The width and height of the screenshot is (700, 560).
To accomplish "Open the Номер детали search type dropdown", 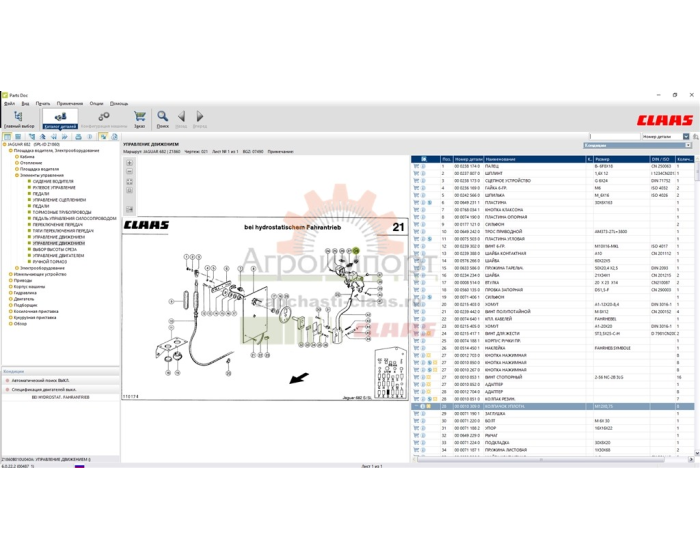I will (686, 137).
